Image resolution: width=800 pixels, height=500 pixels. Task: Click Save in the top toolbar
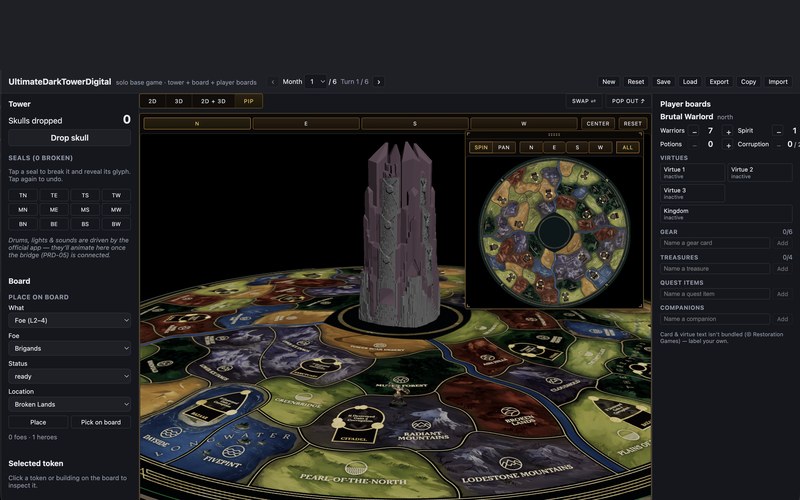click(x=663, y=82)
